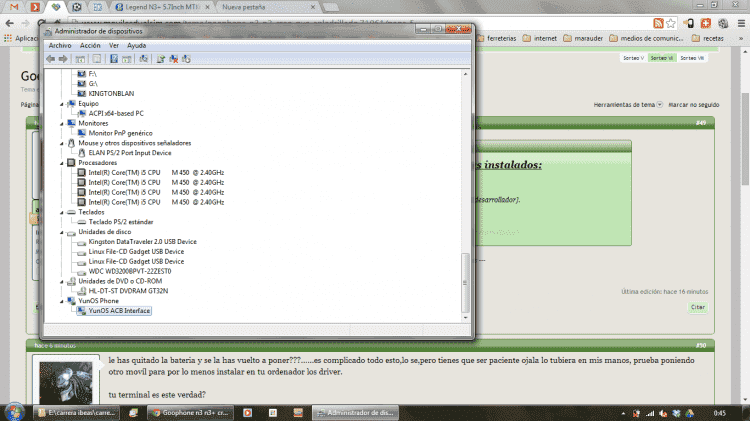Close the Nueva pestaña tab

313,7
